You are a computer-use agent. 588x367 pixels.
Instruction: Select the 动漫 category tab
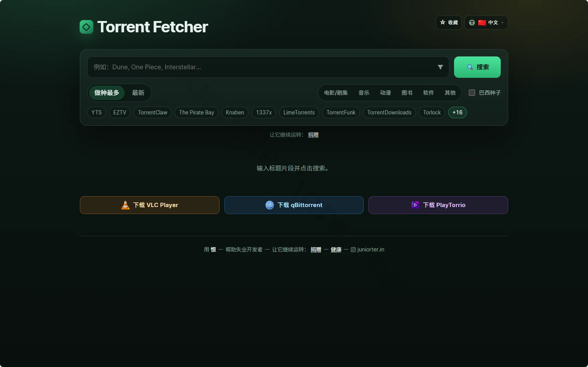coord(386,93)
